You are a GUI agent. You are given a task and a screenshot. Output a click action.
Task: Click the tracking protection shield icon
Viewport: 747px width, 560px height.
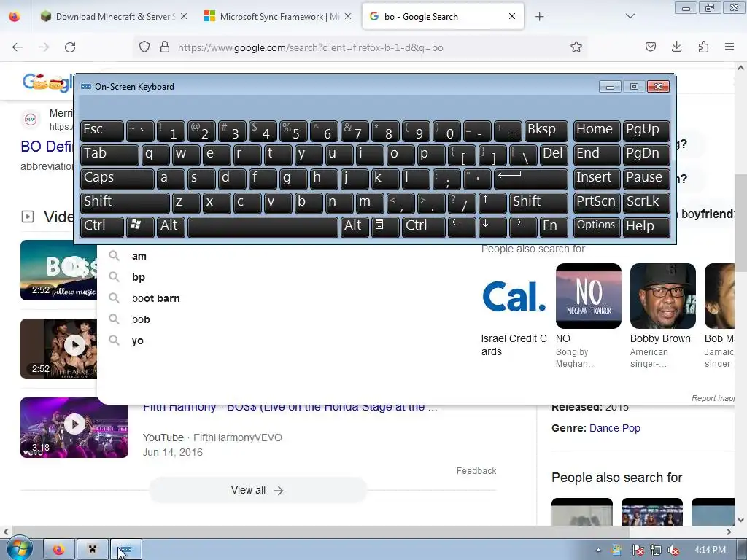coord(144,47)
